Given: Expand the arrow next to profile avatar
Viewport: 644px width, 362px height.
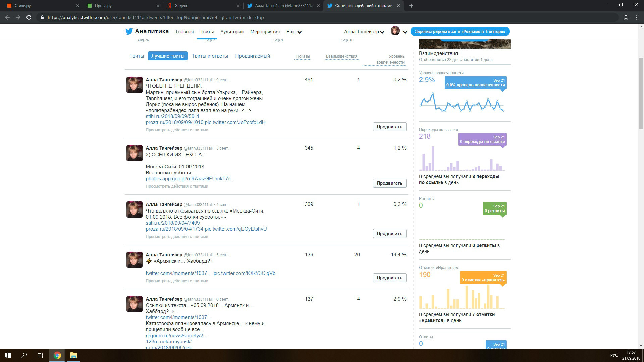Looking at the screenshot, I should coord(405,32).
